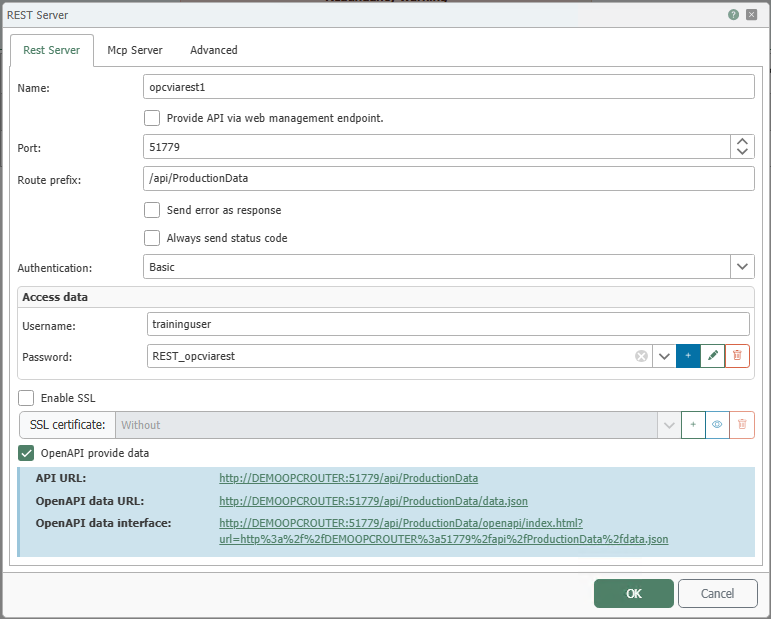Click the 'OpenAPI data interface:' label
Screen dimensions: 771x619
tap(104, 523)
